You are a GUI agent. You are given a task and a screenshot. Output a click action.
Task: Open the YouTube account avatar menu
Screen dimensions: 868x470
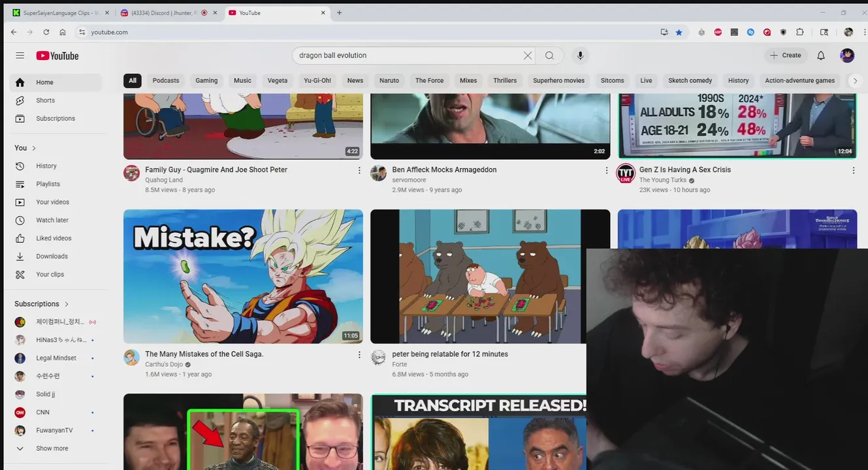point(847,55)
